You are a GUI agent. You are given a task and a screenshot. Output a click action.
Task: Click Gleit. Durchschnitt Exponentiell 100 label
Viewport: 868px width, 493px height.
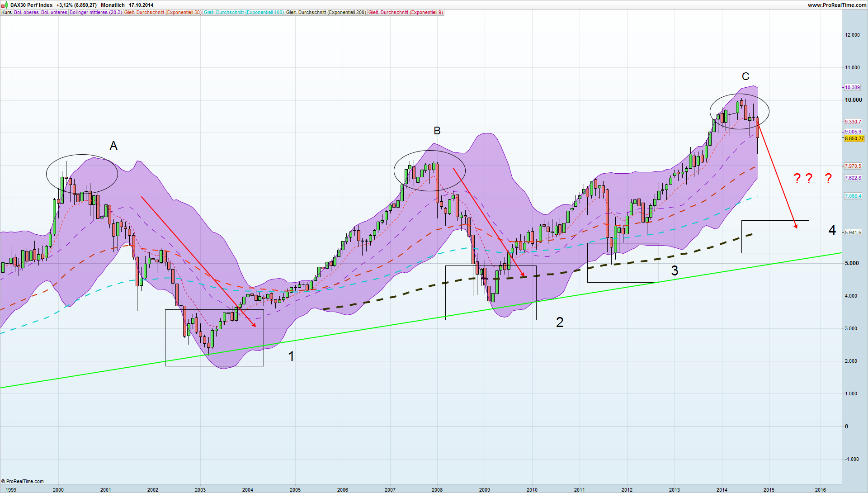(x=244, y=13)
